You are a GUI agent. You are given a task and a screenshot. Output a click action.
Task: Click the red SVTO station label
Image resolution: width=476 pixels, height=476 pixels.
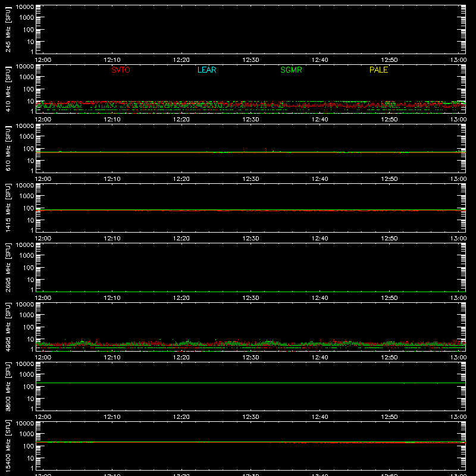[x=121, y=70]
